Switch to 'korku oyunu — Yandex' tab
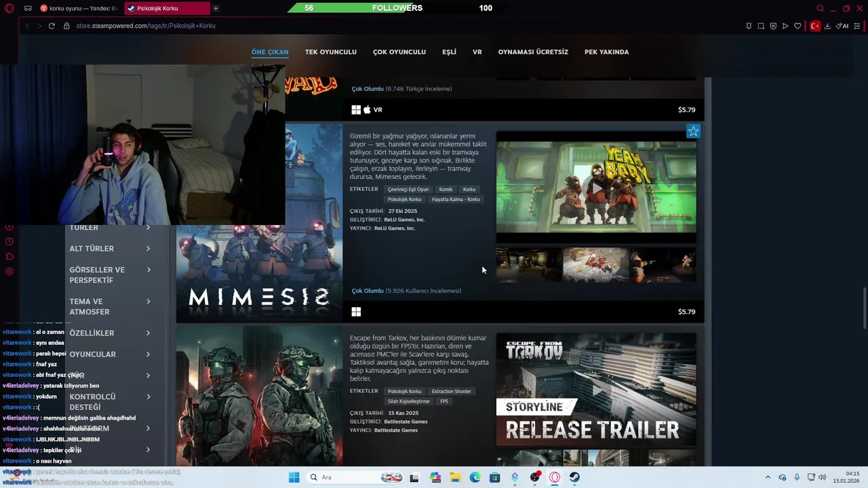 pyautogui.click(x=79, y=8)
